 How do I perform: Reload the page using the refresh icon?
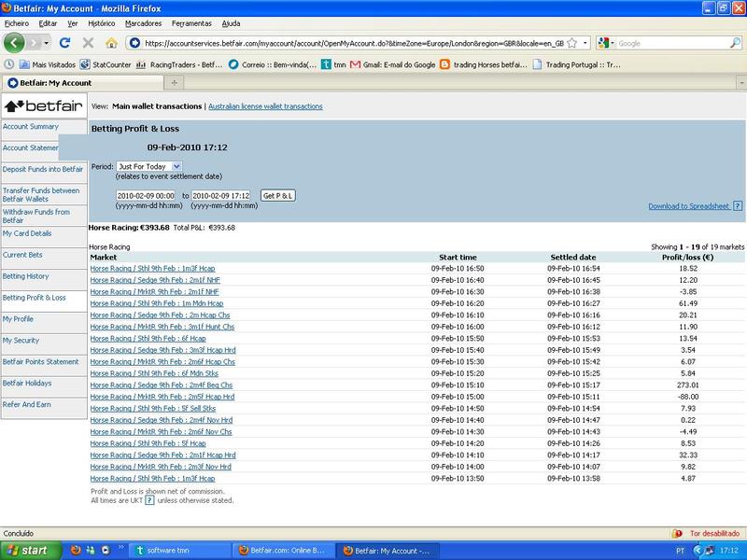(x=64, y=43)
